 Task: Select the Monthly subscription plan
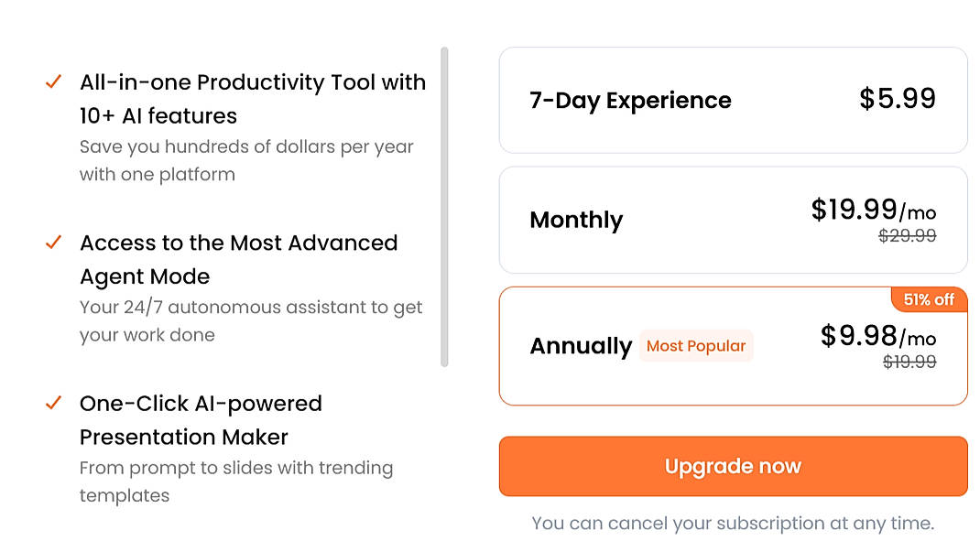pyautogui.click(x=733, y=220)
